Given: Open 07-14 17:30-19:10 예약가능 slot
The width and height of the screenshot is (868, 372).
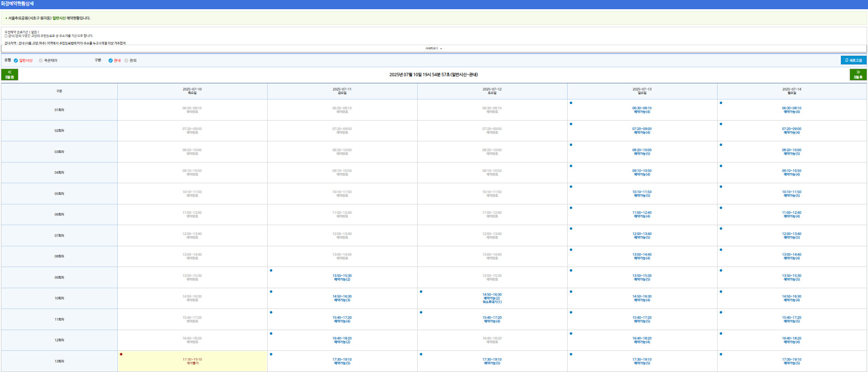Looking at the screenshot, I should pyautogui.click(x=791, y=361).
